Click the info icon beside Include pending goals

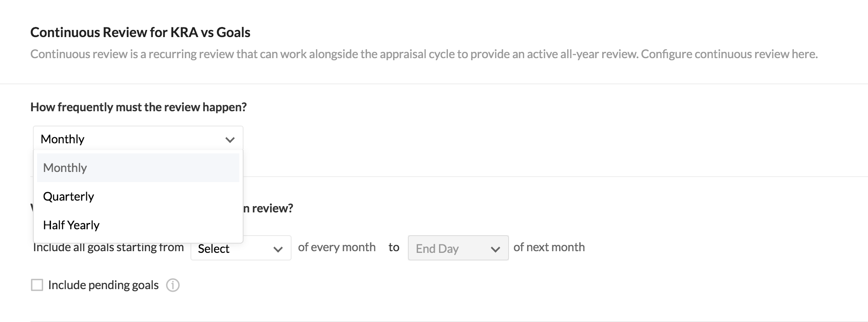pos(173,285)
